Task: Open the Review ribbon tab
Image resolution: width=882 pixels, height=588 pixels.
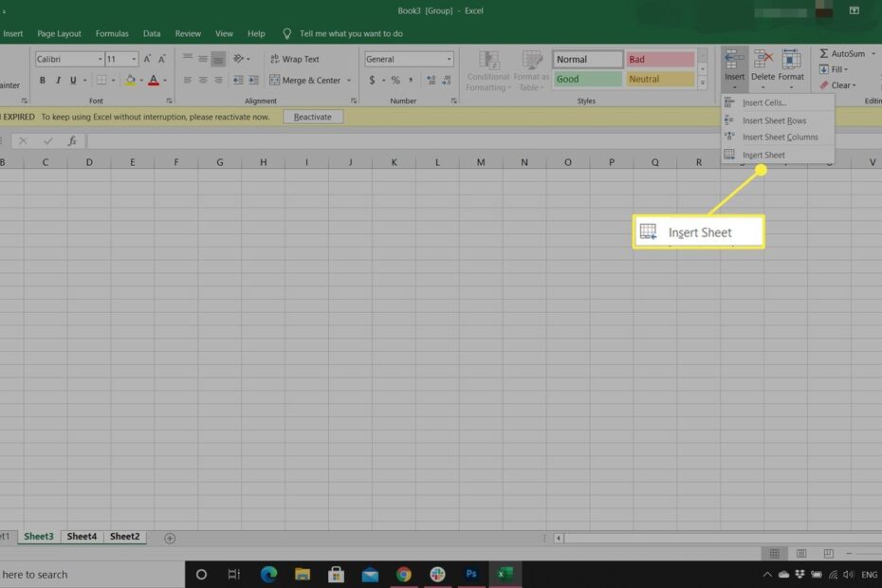Action: click(x=188, y=34)
